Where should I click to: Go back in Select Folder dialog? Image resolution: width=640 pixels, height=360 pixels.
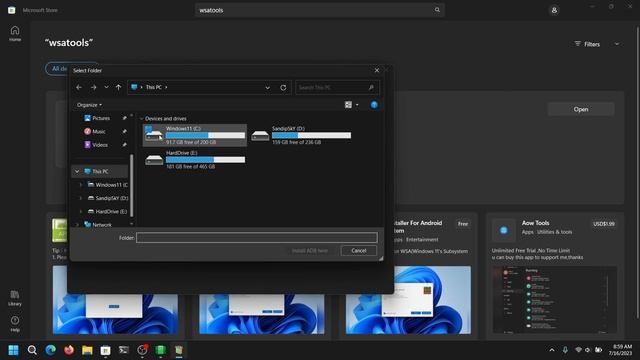(79, 87)
